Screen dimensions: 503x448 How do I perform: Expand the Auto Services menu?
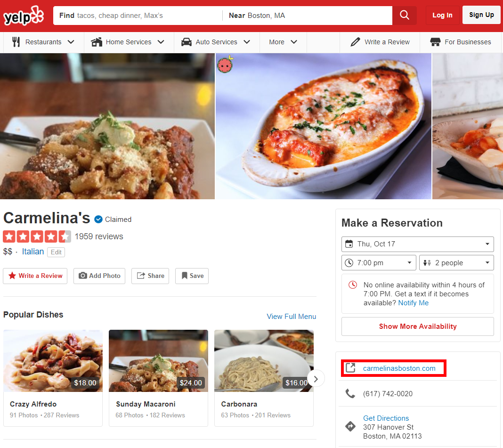pyautogui.click(x=216, y=42)
